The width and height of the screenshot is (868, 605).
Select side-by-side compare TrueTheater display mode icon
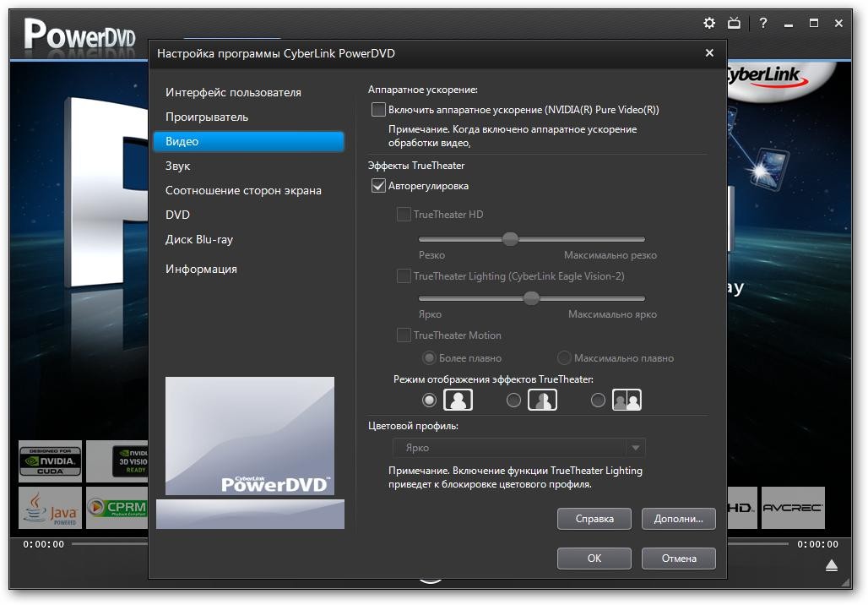pyautogui.click(x=627, y=400)
